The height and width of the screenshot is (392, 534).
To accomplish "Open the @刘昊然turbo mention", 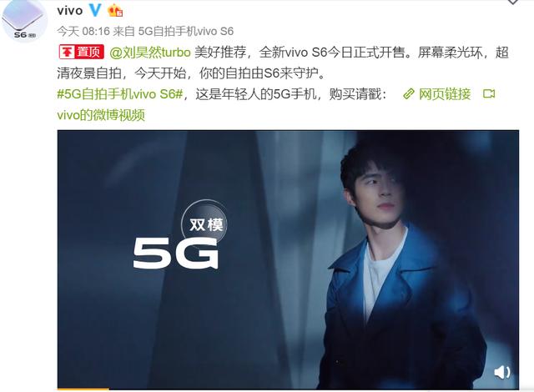I will 150,53.
